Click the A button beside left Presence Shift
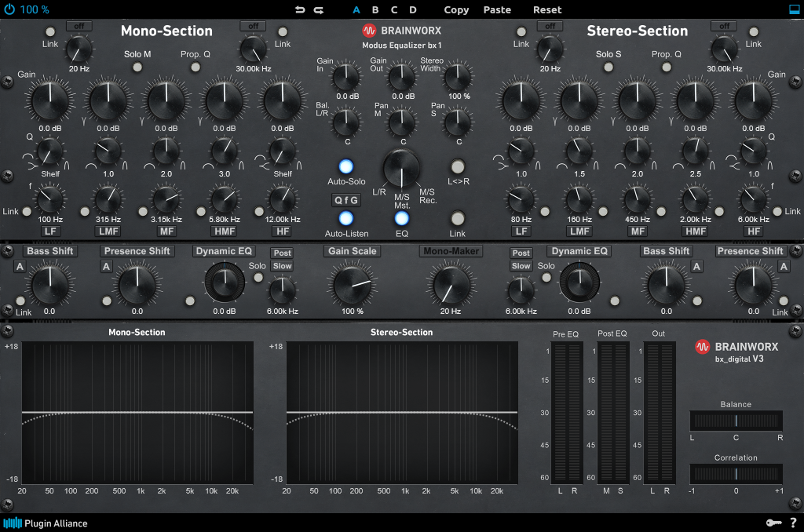This screenshot has height=532, width=804. 106,267
